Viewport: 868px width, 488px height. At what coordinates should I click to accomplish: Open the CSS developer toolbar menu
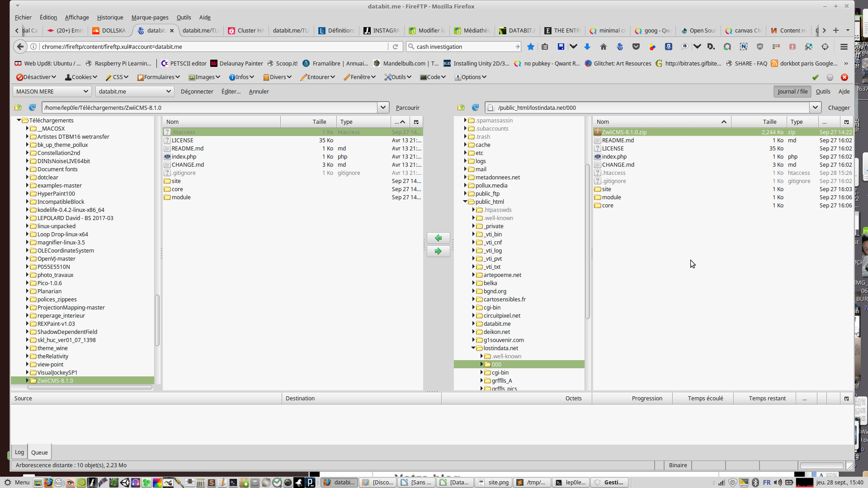[117, 77]
